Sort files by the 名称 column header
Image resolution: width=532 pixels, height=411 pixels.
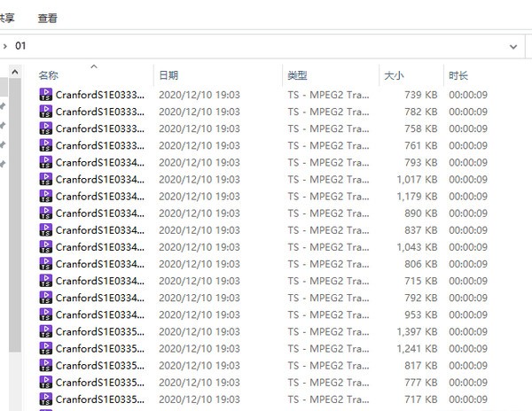click(49, 75)
